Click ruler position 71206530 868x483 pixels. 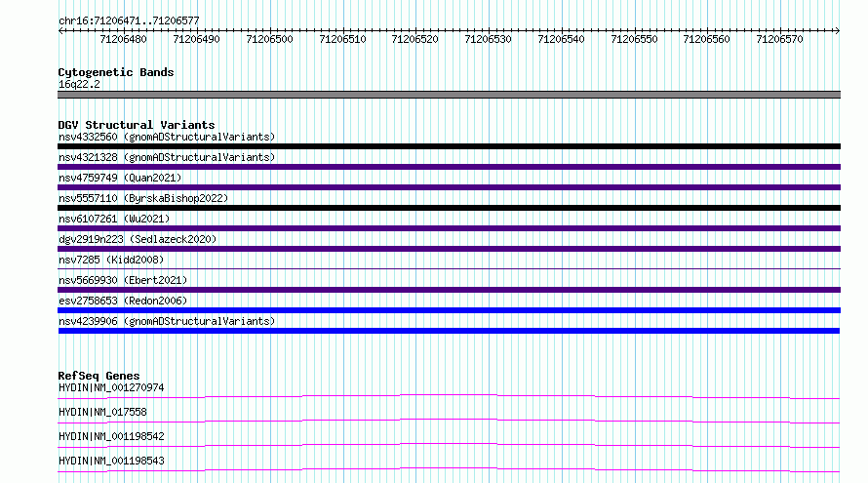489,39
